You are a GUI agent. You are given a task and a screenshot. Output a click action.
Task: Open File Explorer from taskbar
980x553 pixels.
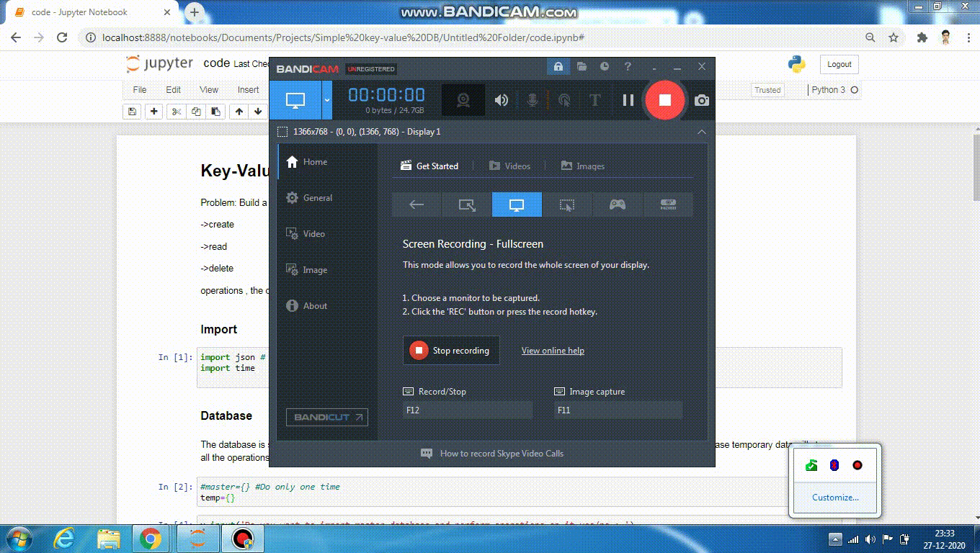(x=108, y=539)
